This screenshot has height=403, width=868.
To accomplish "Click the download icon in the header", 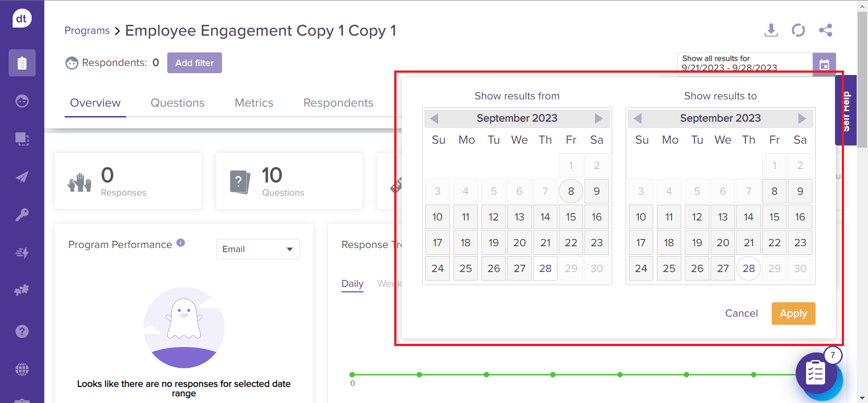I will [771, 30].
